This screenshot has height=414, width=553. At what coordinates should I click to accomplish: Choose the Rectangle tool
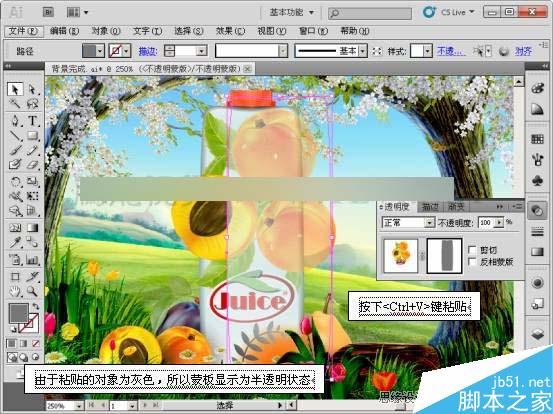pyautogui.click(x=32, y=135)
